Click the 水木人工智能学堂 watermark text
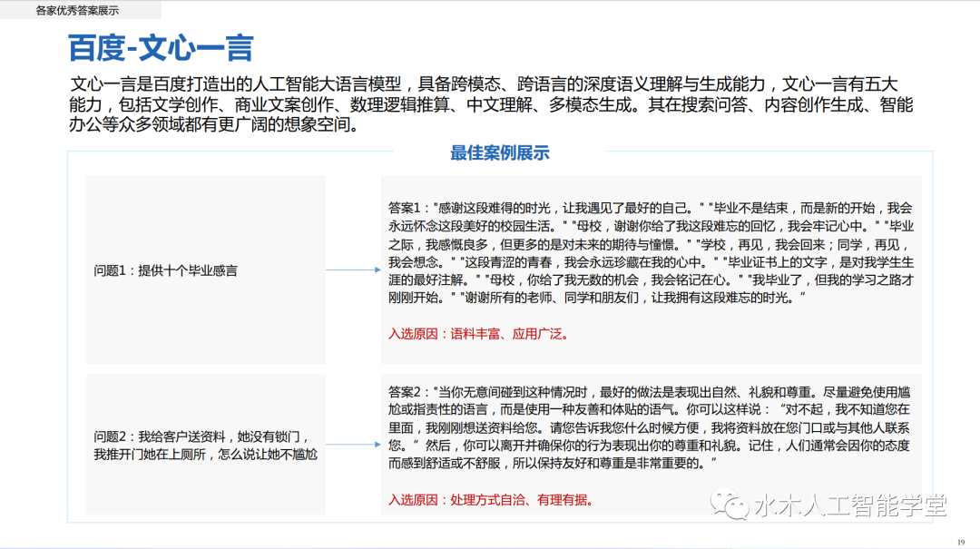This screenshot has height=549, width=980. tap(849, 505)
